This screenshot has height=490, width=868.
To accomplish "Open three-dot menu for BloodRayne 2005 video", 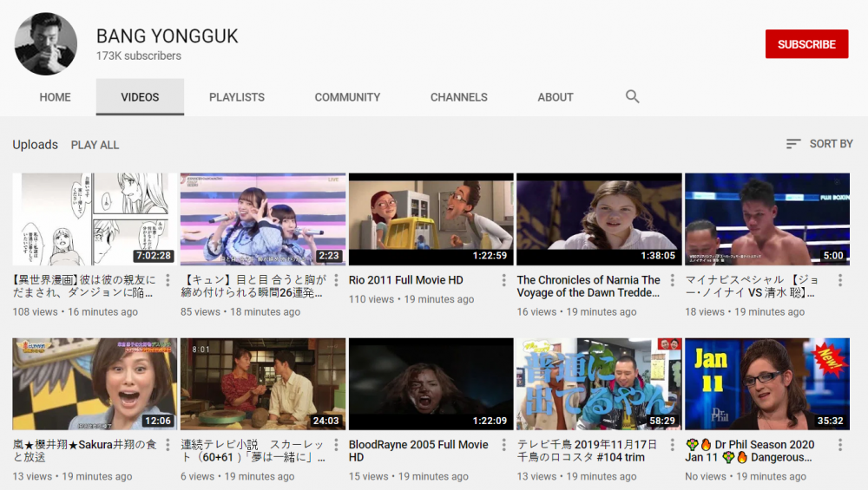I will point(503,445).
